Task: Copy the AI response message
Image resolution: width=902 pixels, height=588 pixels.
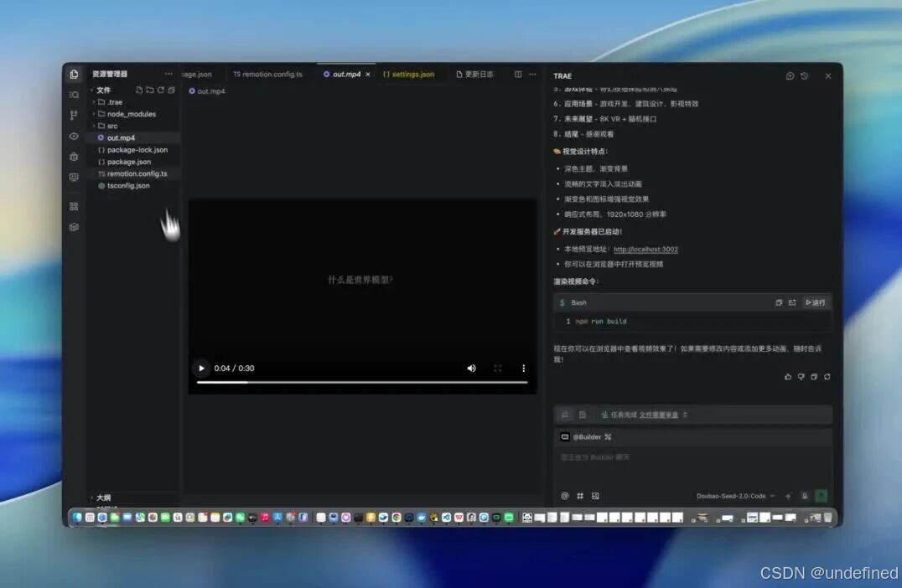Action: tap(814, 377)
